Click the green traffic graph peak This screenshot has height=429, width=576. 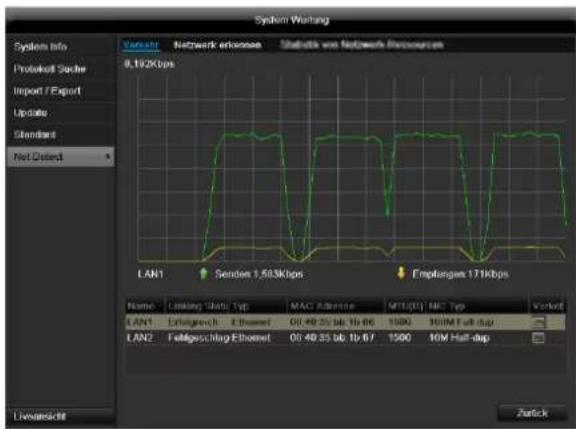point(252,135)
